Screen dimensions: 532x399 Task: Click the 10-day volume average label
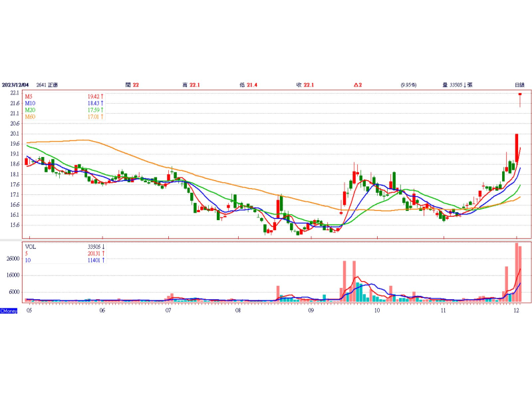(x=29, y=260)
